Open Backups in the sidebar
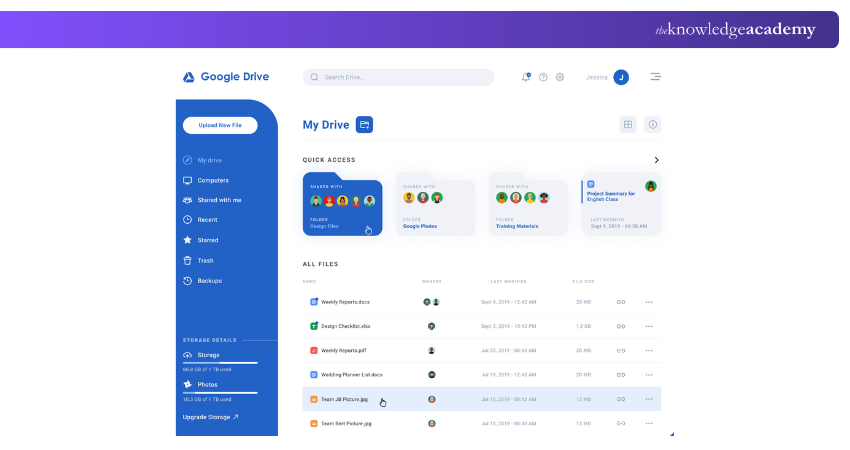The width and height of the screenshot is (850, 450). tap(202, 281)
